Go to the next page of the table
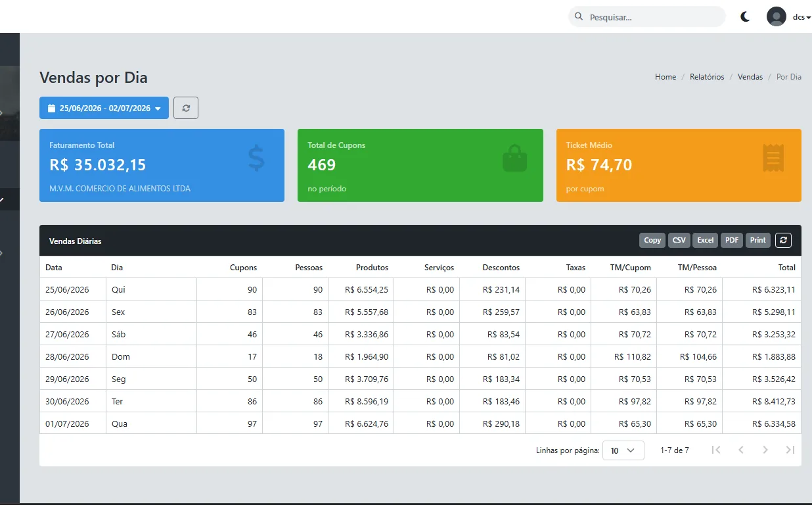Image resolution: width=812 pixels, height=505 pixels. (x=765, y=450)
